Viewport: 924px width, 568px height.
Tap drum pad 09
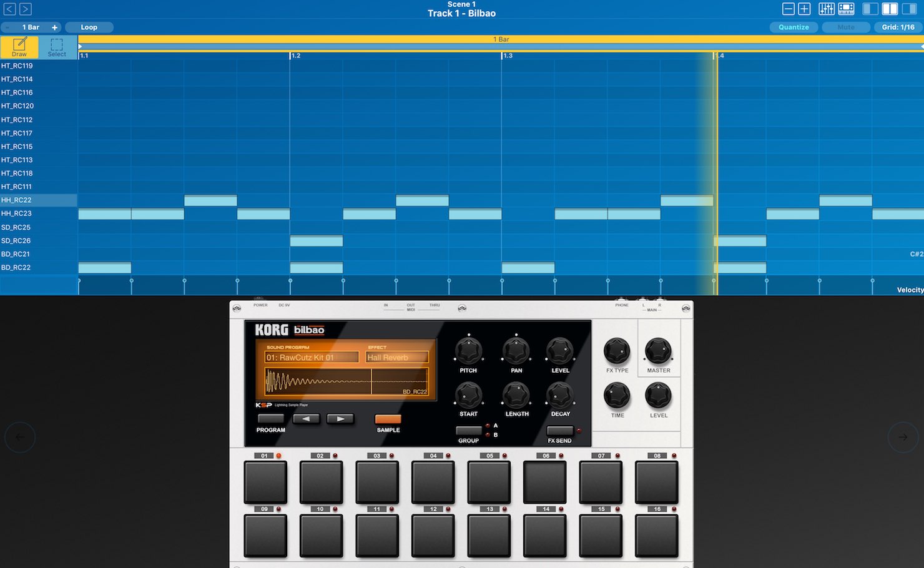(265, 536)
